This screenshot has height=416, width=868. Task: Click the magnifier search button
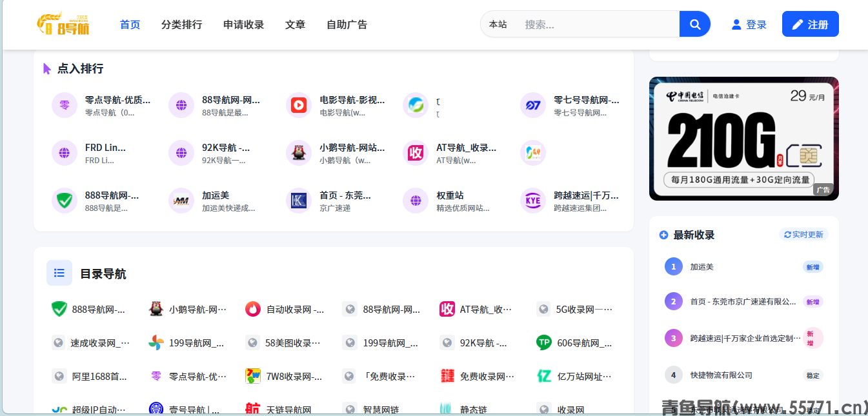point(695,24)
